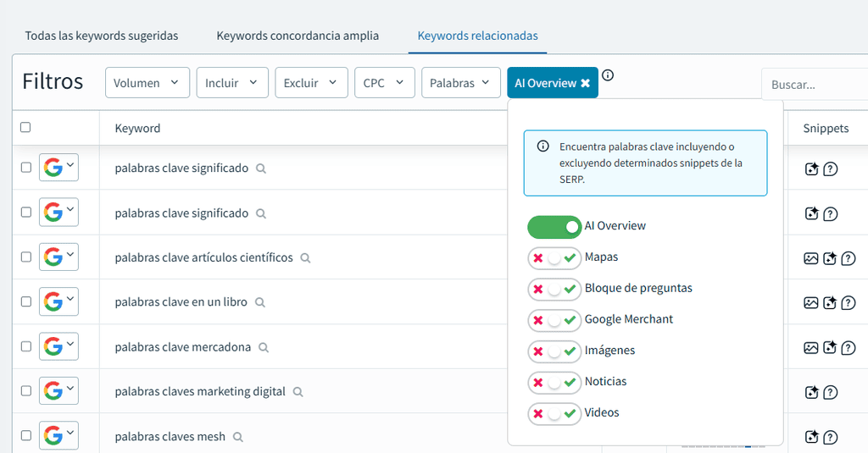Switch to Keywords concordancia amplia tab
The width and height of the screenshot is (868, 453).
point(298,36)
